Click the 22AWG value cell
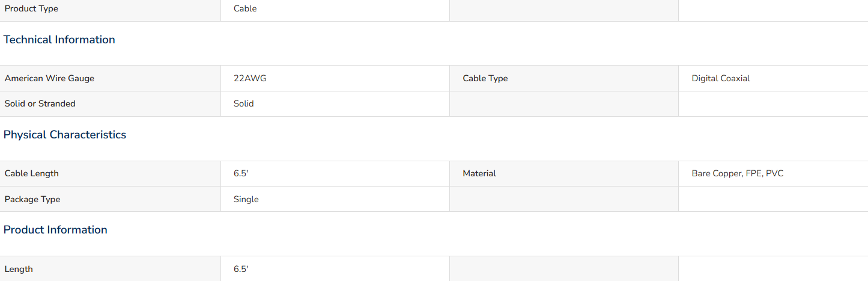868x281 pixels. [335, 78]
